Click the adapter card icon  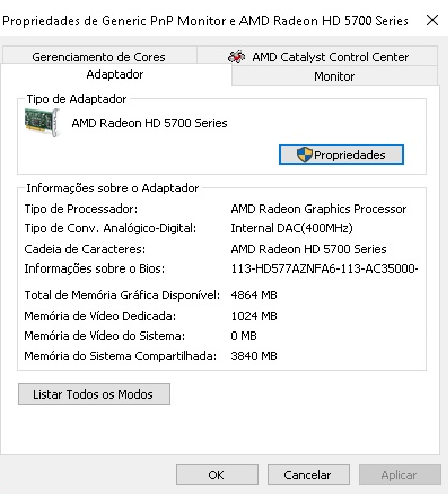[x=42, y=122]
